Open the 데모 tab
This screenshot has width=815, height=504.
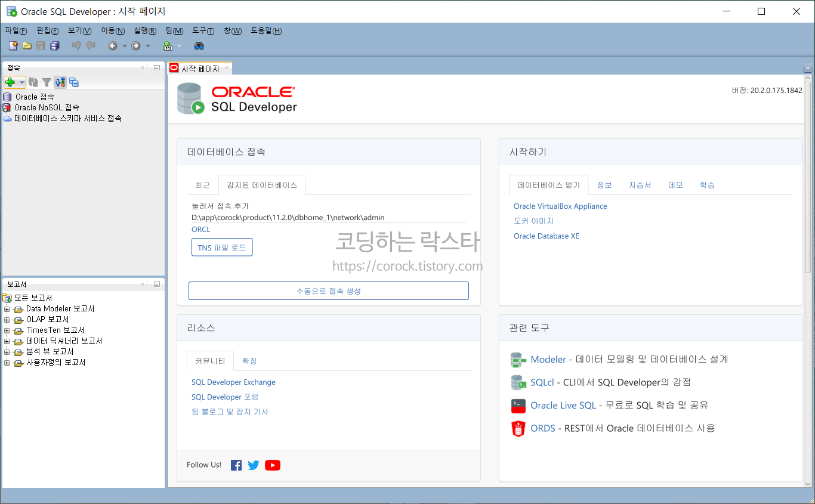(x=675, y=185)
